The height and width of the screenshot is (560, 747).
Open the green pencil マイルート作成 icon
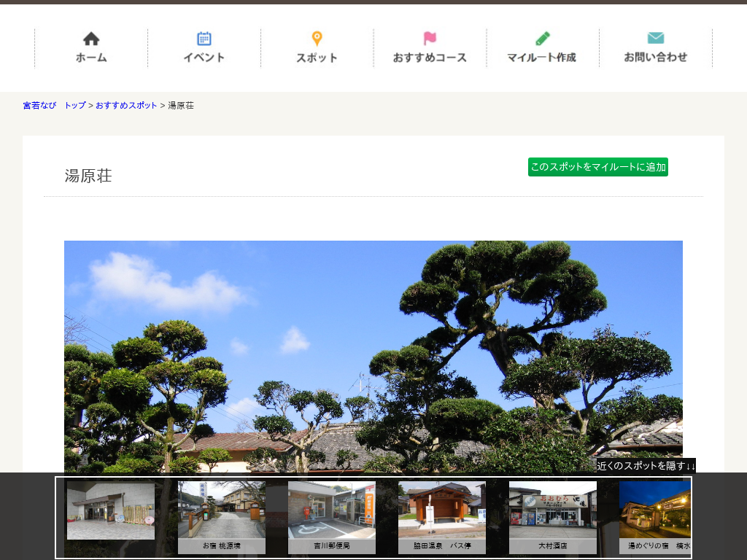pos(542,39)
